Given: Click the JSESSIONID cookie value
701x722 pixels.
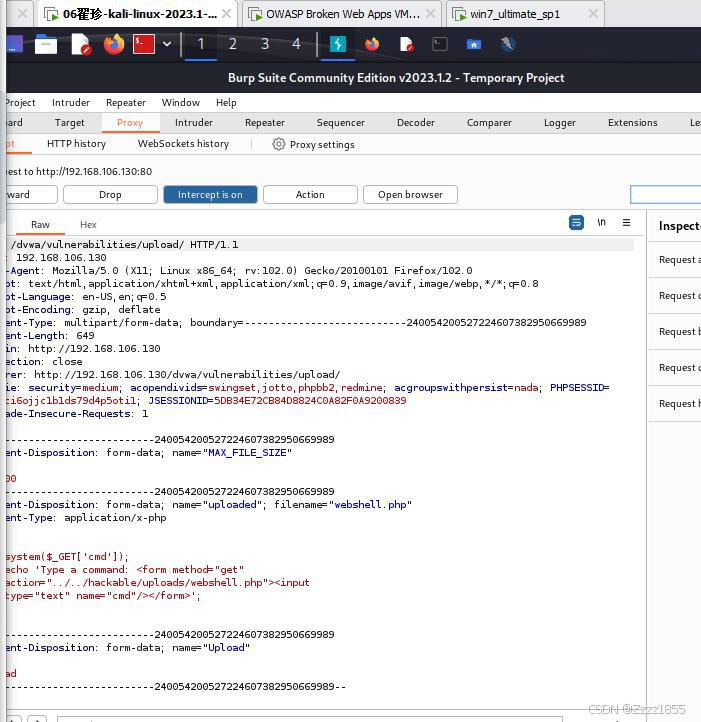Looking at the screenshot, I should pyautogui.click(x=310, y=401).
